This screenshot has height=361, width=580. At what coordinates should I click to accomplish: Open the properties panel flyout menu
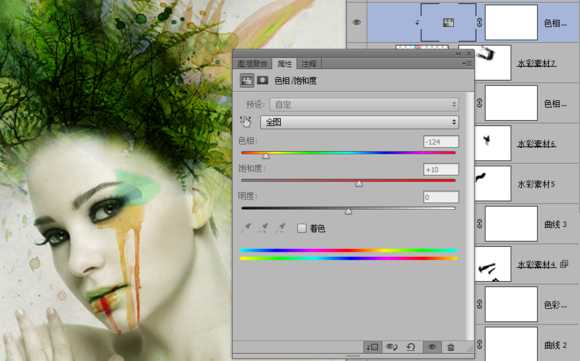468,63
